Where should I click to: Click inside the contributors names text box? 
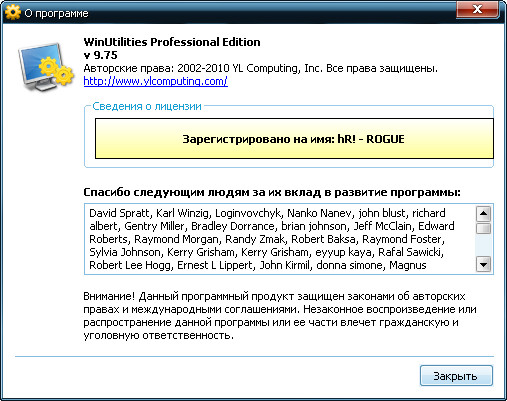tap(280, 239)
